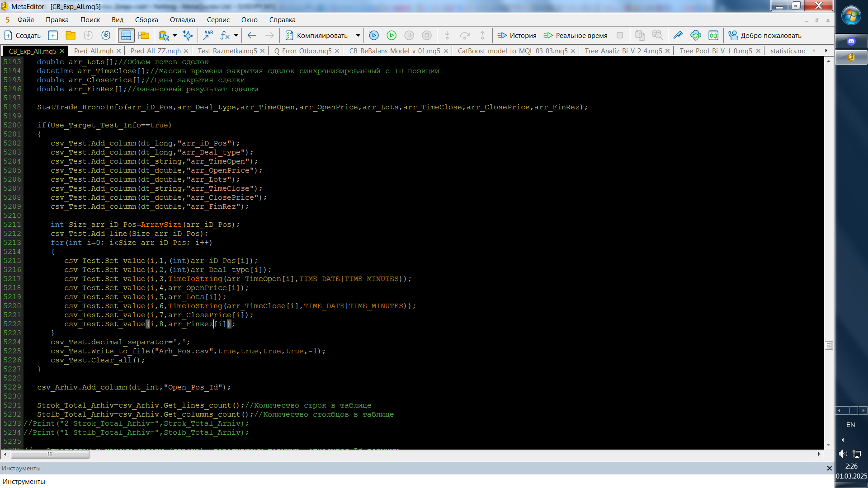Click the VAR list variables icon
The width and height of the screenshot is (868, 488).
[x=208, y=35]
